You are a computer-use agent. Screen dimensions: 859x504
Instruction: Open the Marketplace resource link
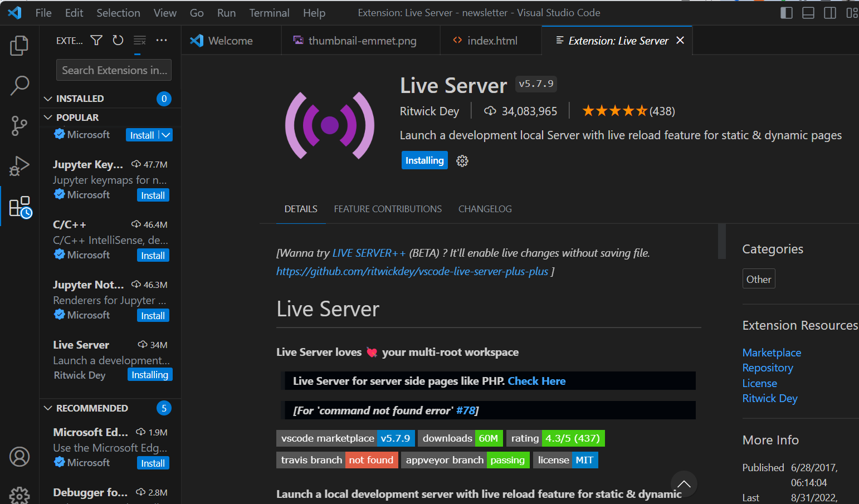click(772, 353)
